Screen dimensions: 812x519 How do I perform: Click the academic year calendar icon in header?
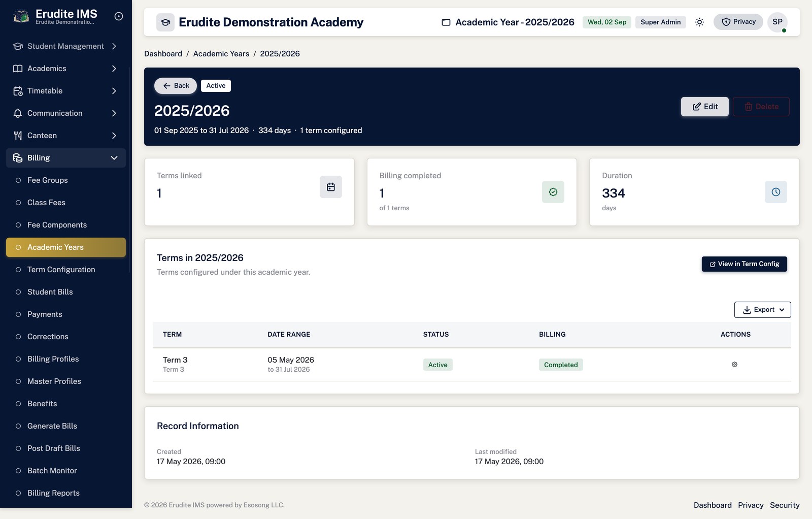[446, 22]
